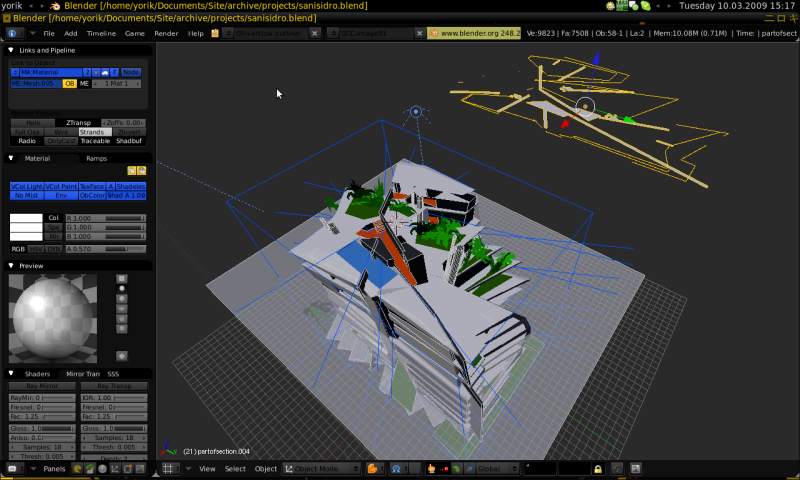Click the 3D view window type icon
The height and width of the screenshot is (480, 800).
point(170,468)
